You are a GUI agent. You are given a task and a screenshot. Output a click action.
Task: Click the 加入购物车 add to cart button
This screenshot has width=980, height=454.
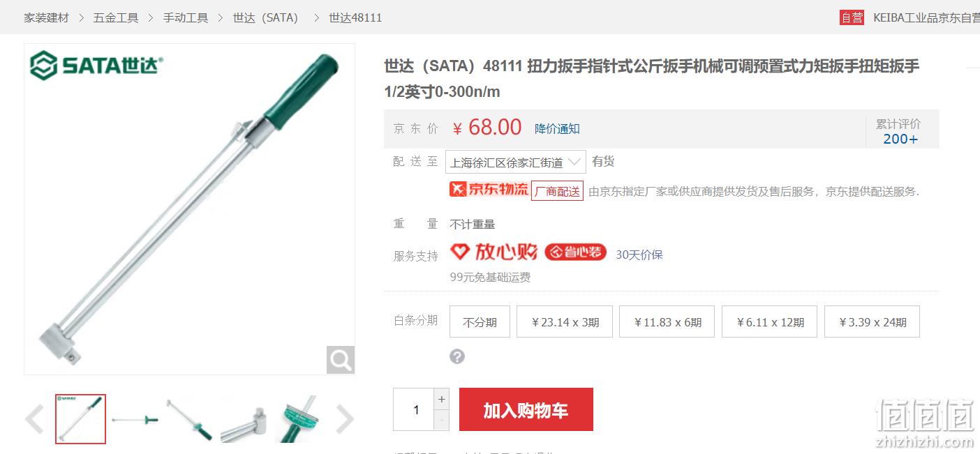pyautogui.click(x=526, y=410)
